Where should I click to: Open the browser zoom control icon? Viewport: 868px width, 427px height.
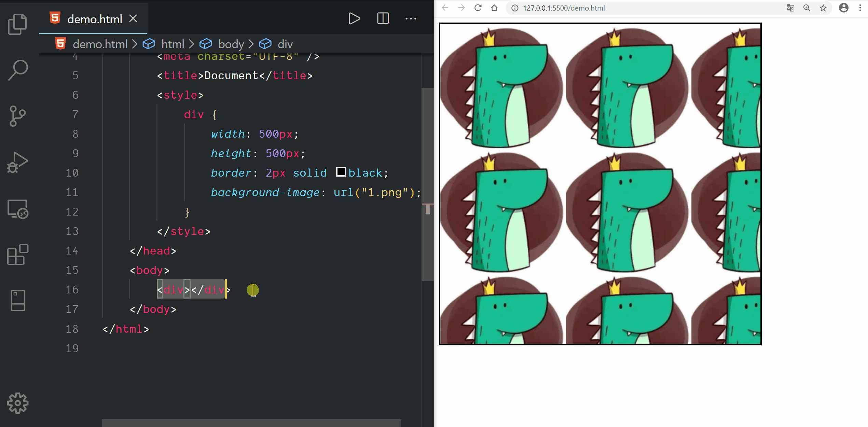[x=807, y=8]
